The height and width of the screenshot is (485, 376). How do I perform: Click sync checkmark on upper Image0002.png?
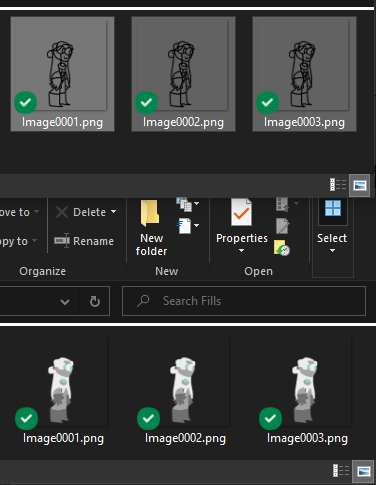pos(146,102)
